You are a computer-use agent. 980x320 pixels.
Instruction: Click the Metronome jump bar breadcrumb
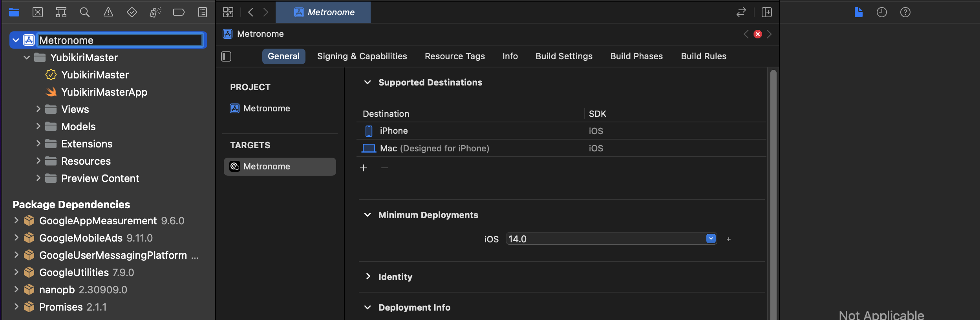click(253, 34)
